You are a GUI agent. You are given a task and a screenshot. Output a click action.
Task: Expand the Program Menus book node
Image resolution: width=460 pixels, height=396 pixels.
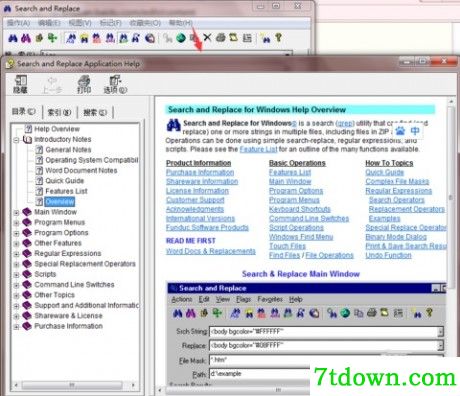point(16,223)
